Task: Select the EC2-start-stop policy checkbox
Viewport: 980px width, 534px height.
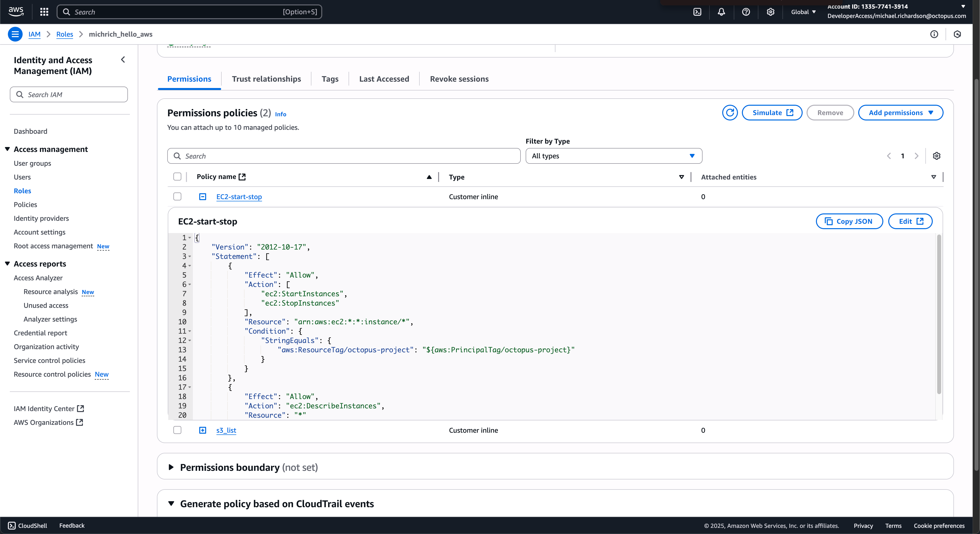Action: pos(177,197)
